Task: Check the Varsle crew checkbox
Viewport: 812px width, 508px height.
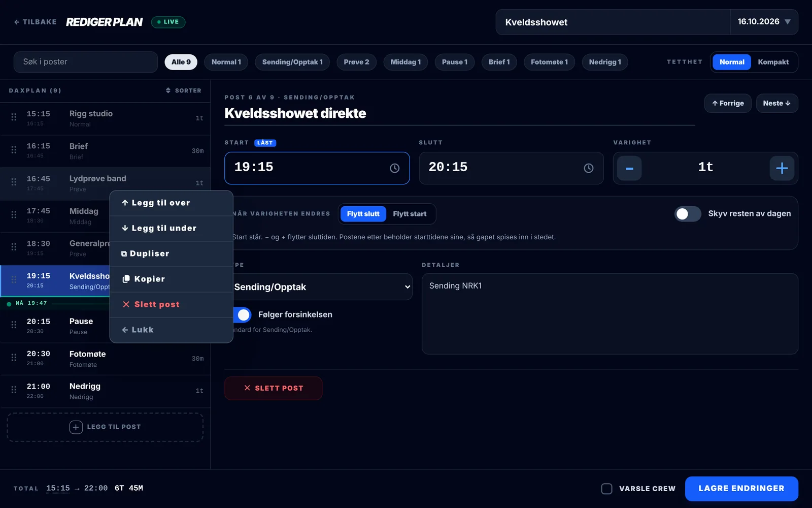Action: point(606,489)
